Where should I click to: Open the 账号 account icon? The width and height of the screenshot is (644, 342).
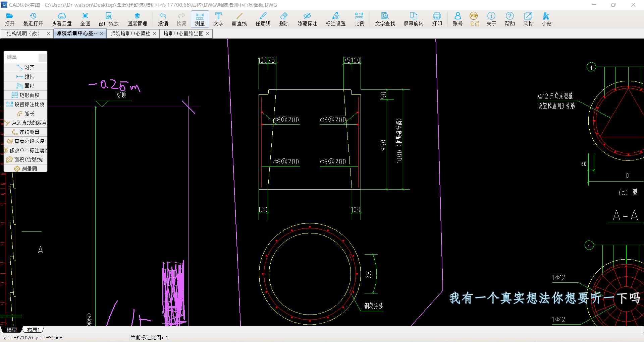458,19
